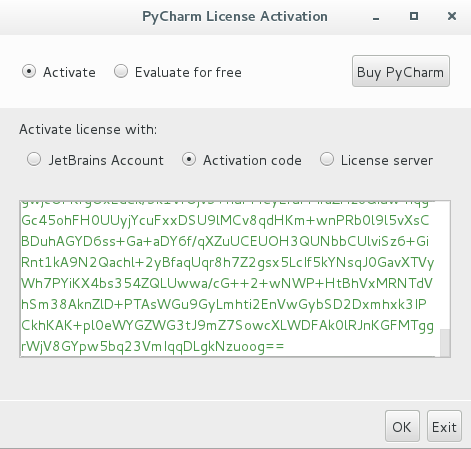The height and width of the screenshot is (449, 471).
Task: Click the activation code scrollbar thumb
Action: 445,343
